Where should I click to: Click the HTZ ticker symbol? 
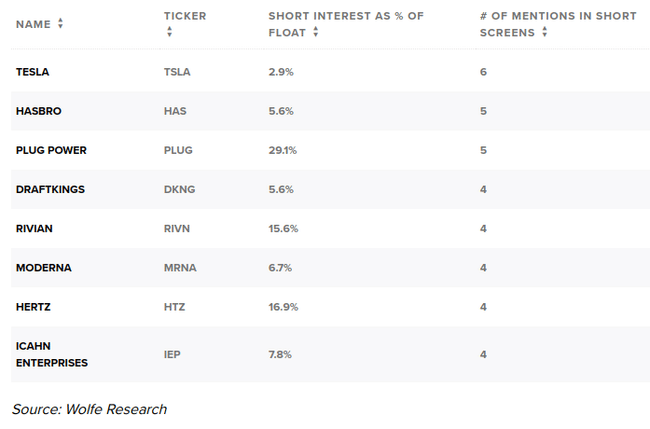(174, 307)
